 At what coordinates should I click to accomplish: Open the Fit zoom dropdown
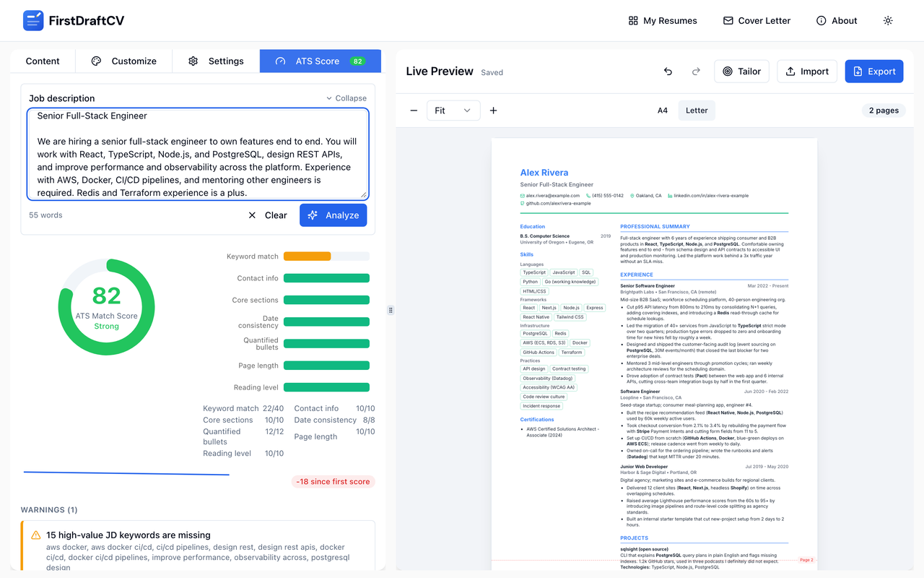[x=453, y=111]
